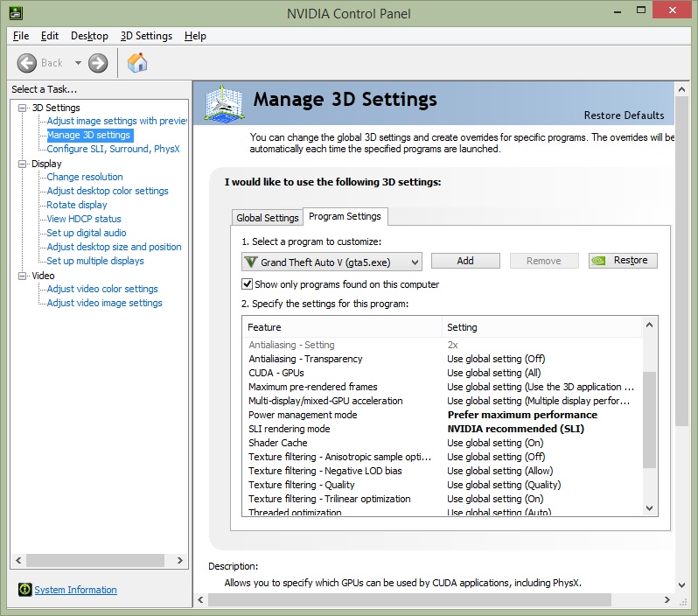
Task: Open the Home icon in toolbar
Action: point(137,62)
